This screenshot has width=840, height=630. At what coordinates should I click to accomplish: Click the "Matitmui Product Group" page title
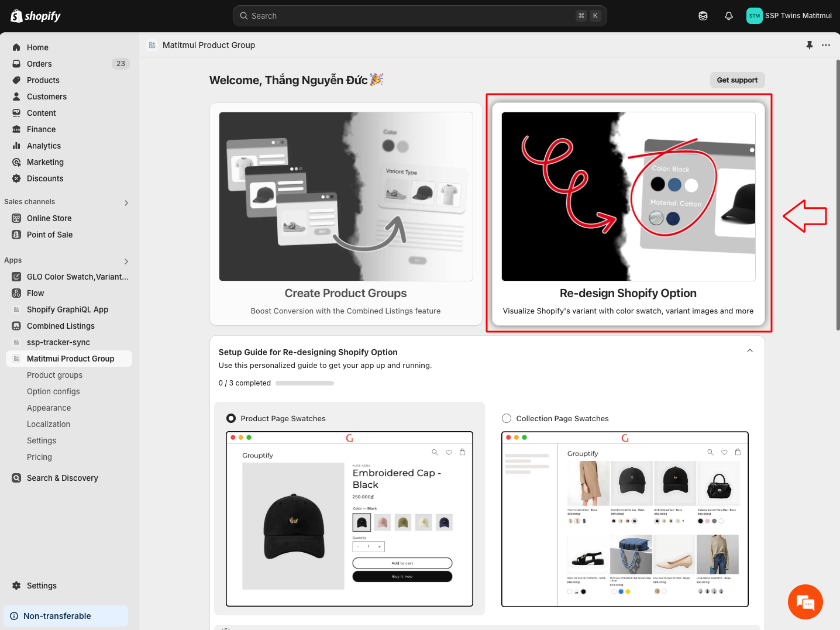click(209, 45)
